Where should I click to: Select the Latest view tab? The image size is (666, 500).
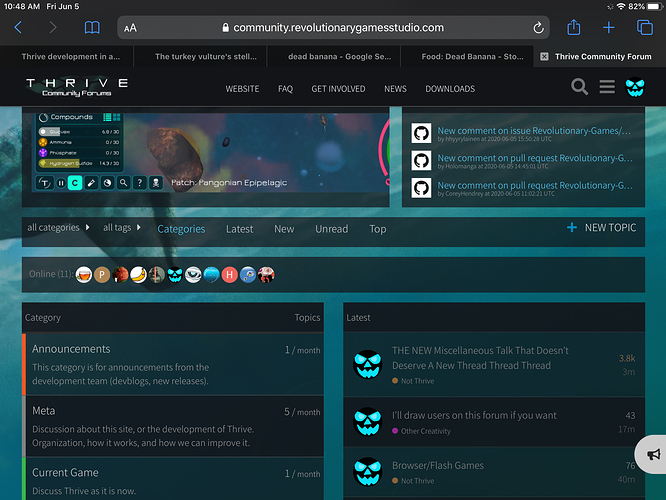[240, 229]
